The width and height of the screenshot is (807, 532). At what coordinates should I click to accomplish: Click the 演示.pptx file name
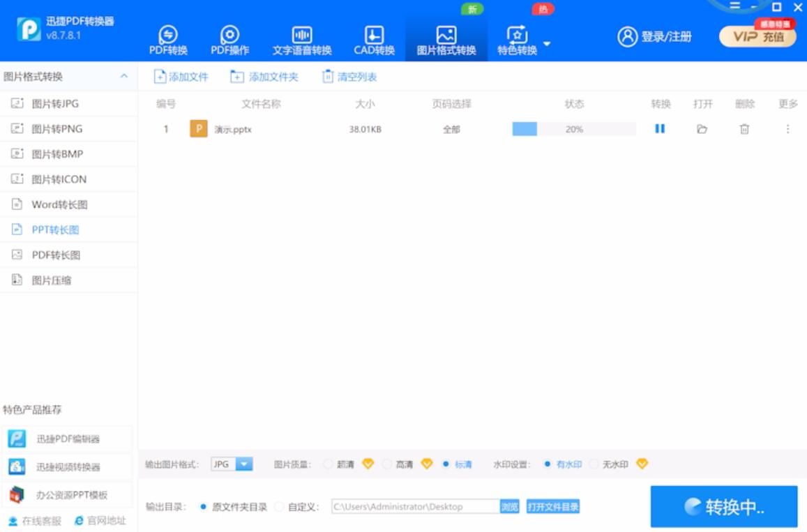click(233, 130)
